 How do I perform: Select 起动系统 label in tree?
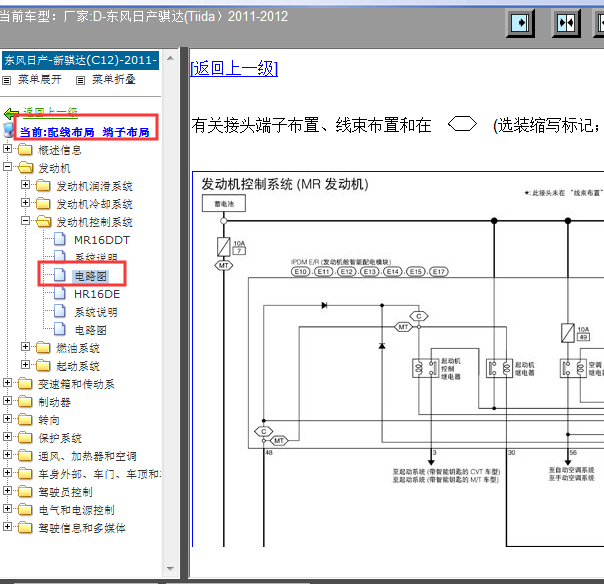pos(78,366)
